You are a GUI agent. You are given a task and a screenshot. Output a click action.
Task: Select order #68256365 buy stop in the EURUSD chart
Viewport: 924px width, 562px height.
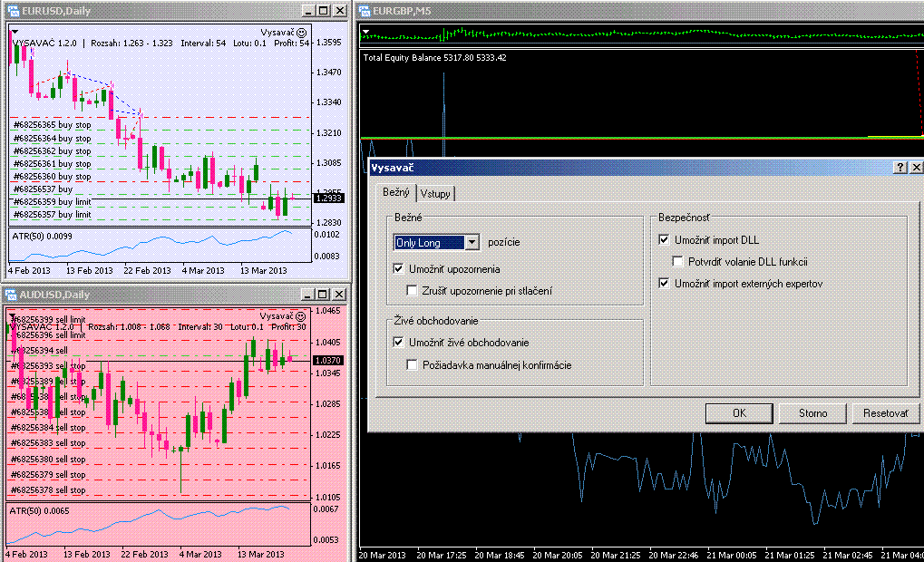tap(52, 125)
